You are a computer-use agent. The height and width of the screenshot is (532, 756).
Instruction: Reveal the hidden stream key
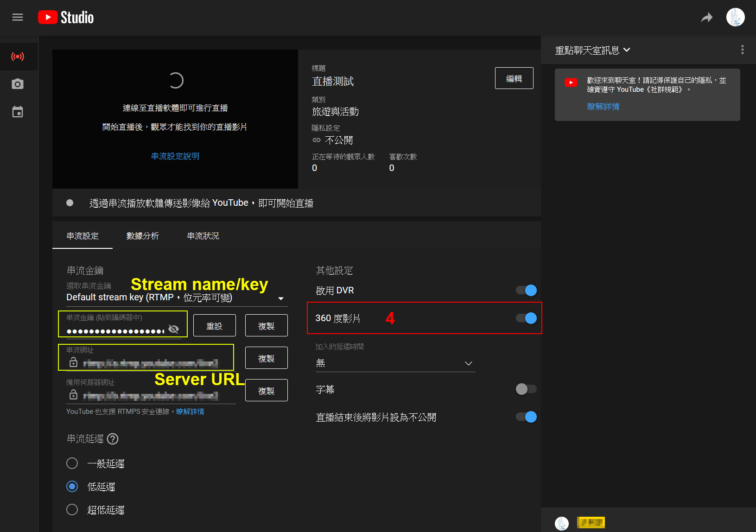pyautogui.click(x=173, y=329)
